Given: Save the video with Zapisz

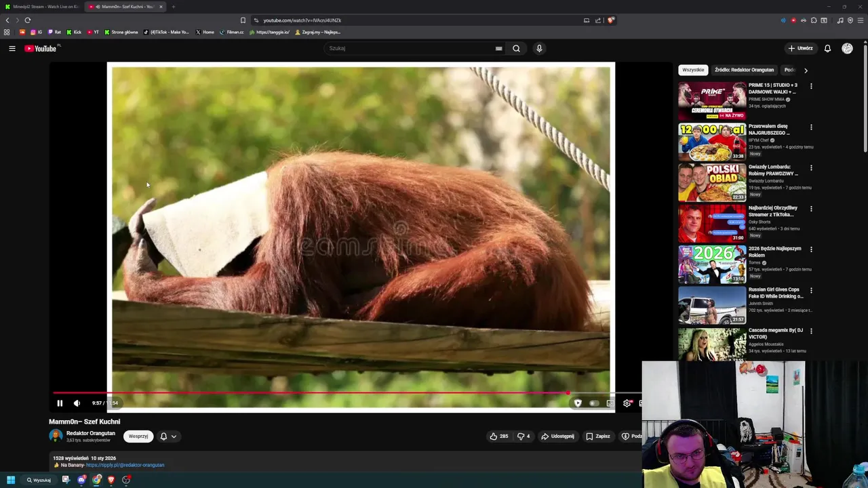Looking at the screenshot, I should pos(598,436).
